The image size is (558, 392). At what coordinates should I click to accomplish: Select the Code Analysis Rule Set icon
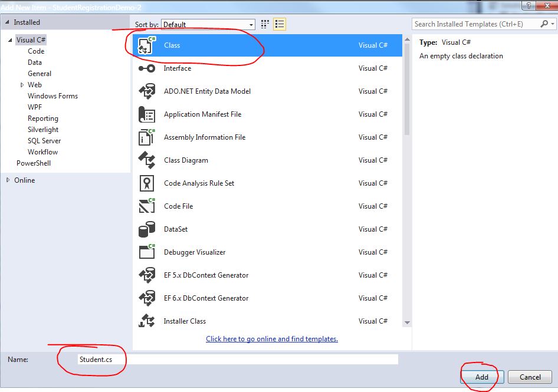[x=146, y=183]
